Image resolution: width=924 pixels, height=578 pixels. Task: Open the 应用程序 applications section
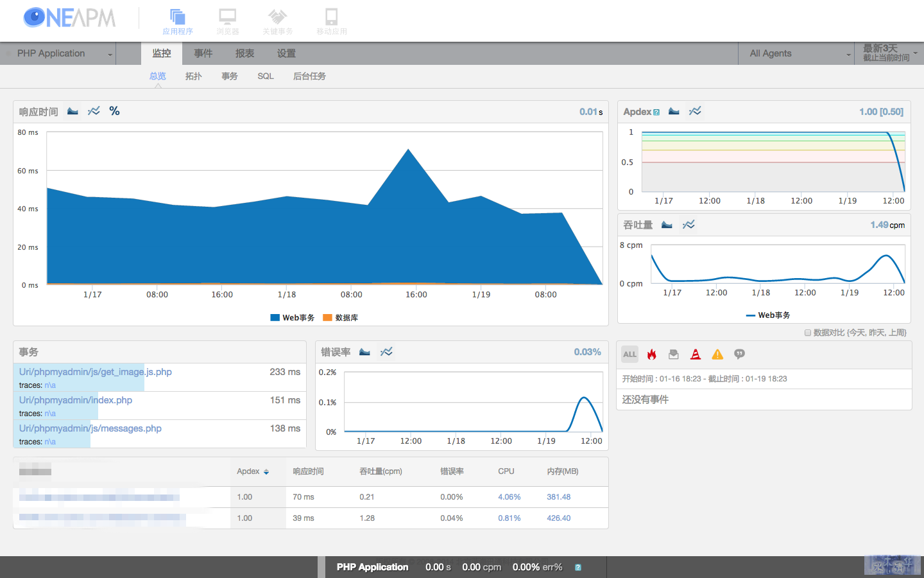coord(177,22)
